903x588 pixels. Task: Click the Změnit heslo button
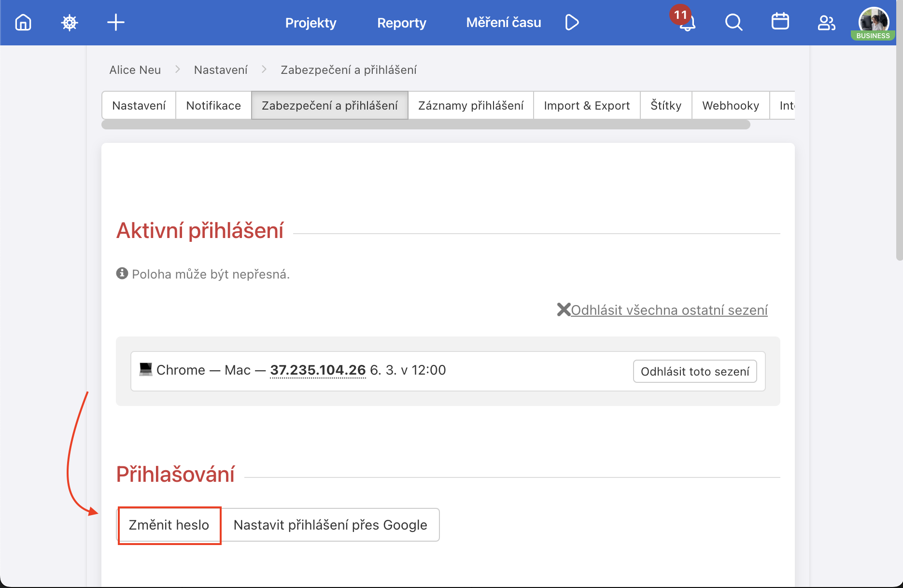169,525
